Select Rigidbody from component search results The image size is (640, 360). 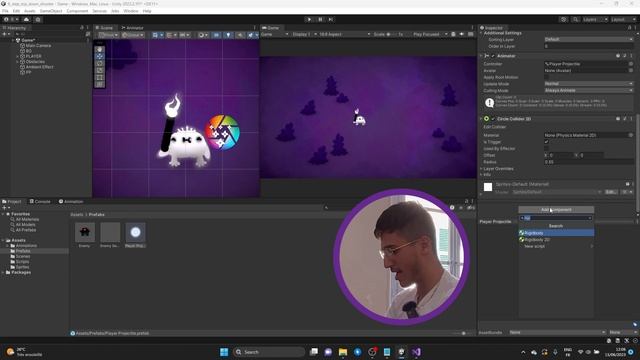click(556, 233)
